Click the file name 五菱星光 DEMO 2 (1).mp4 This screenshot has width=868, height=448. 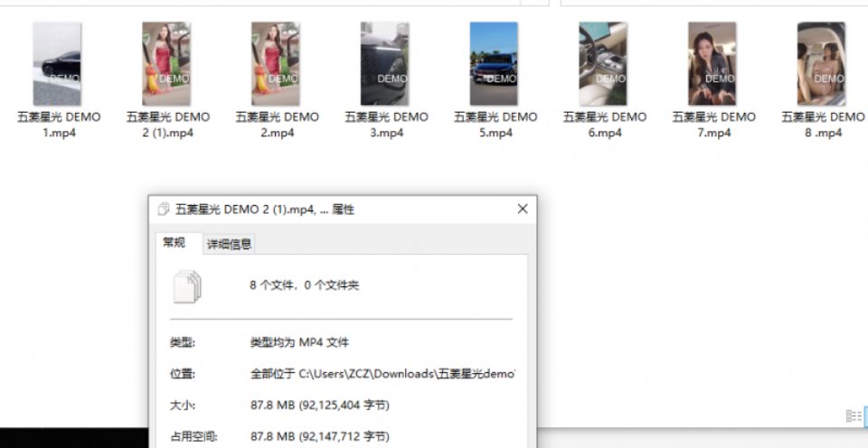[x=168, y=125]
